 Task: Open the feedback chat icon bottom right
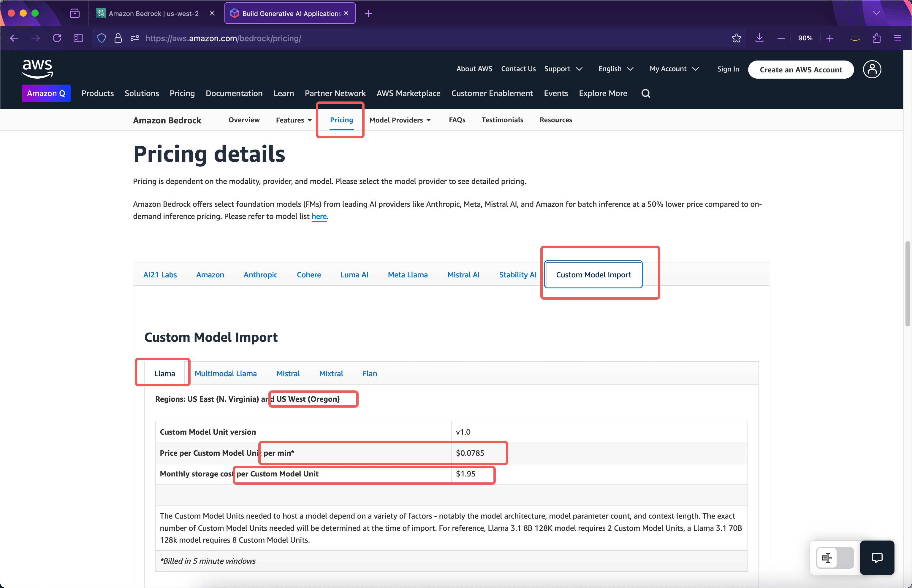877,558
